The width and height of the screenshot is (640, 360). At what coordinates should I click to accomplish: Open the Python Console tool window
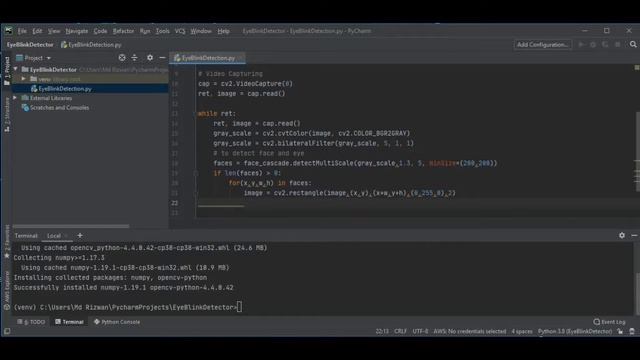coord(117,322)
